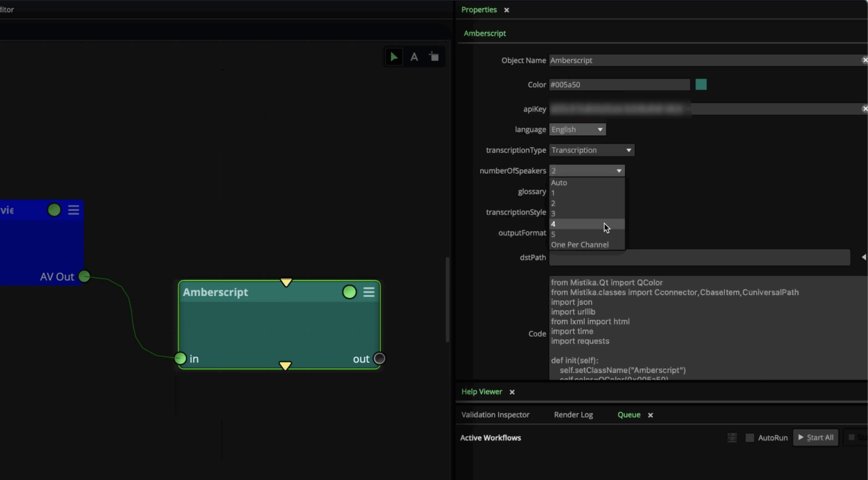The width and height of the screenshot is (868, 480).
Task: Click the dstPath input field
Action: [x=699, y=257]
